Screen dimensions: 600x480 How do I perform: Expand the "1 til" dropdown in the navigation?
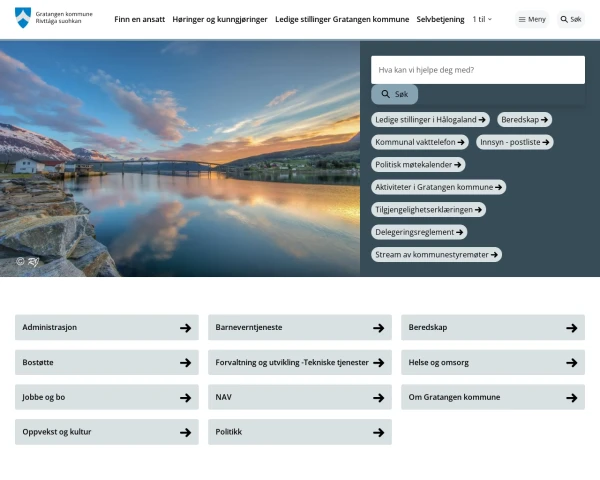point(482,19)
